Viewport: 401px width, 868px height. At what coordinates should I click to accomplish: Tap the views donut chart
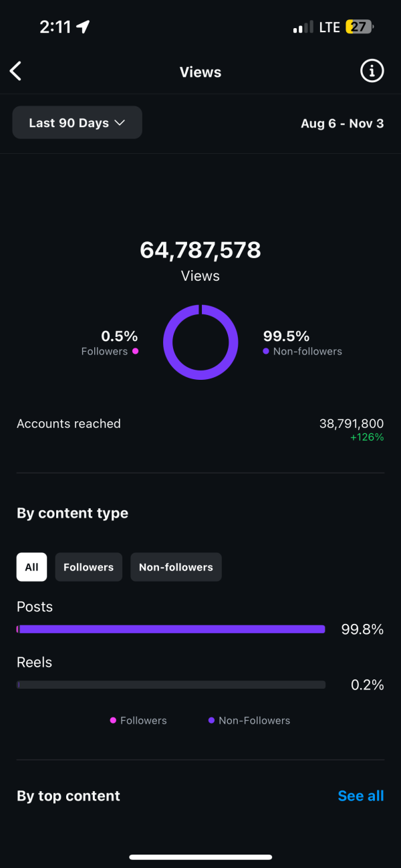point(200,342)
